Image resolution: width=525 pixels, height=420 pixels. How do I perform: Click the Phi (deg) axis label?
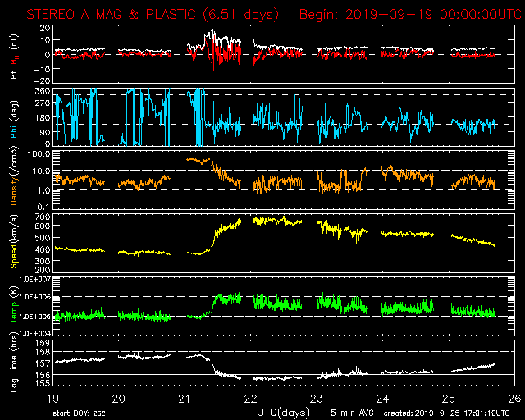pyautogui.click(x=13, y=116)
